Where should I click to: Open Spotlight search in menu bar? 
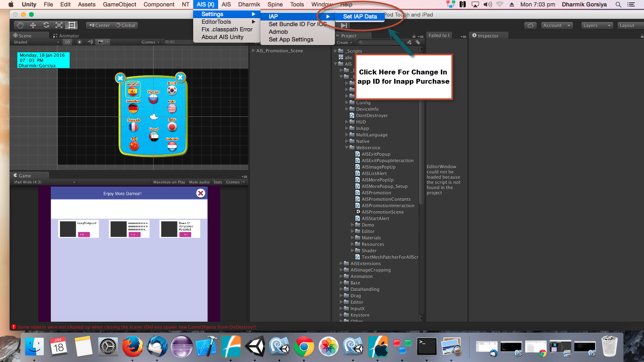pyautogui.click(x=618, y=4)
